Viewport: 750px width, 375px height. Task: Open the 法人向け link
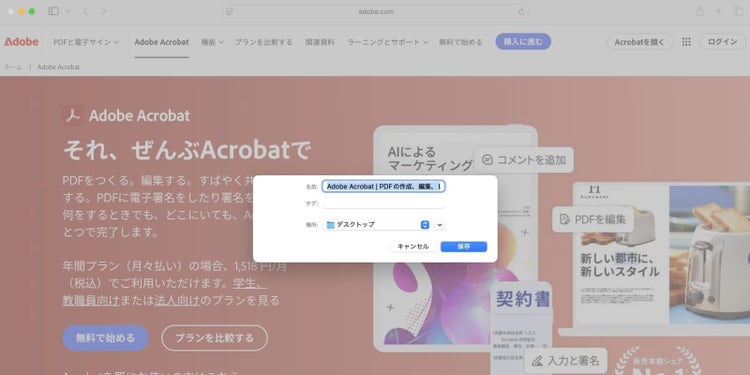pyautogui.click(x=177, y=300)
